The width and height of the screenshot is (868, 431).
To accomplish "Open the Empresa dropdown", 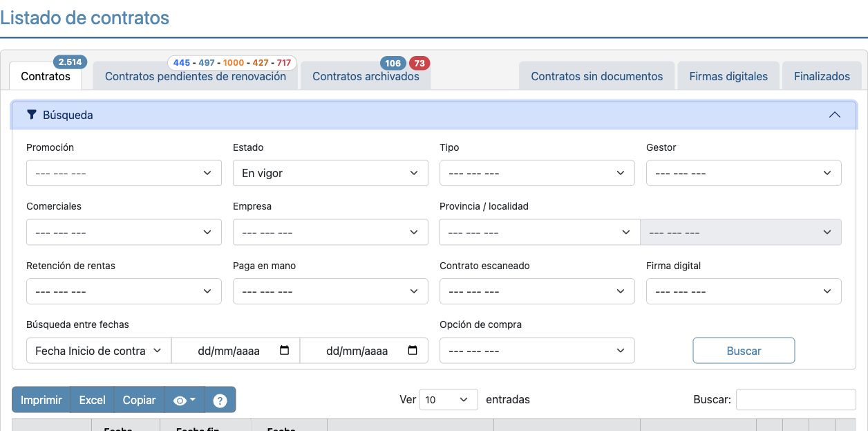I will click(330, 232).
